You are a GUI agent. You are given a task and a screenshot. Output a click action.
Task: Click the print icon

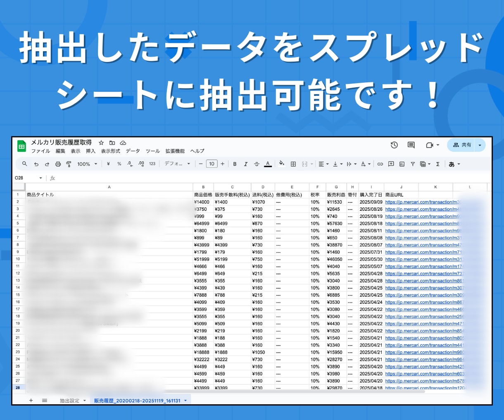point(58,164)
